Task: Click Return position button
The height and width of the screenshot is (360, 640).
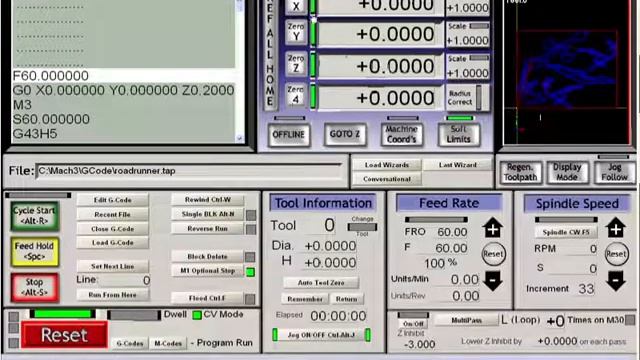Action: pos(346,299)
